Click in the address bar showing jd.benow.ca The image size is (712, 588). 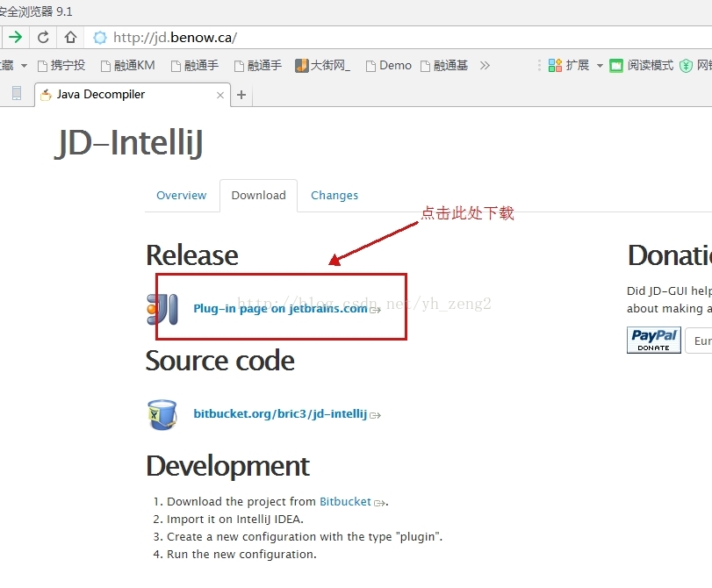coord(219,37)
